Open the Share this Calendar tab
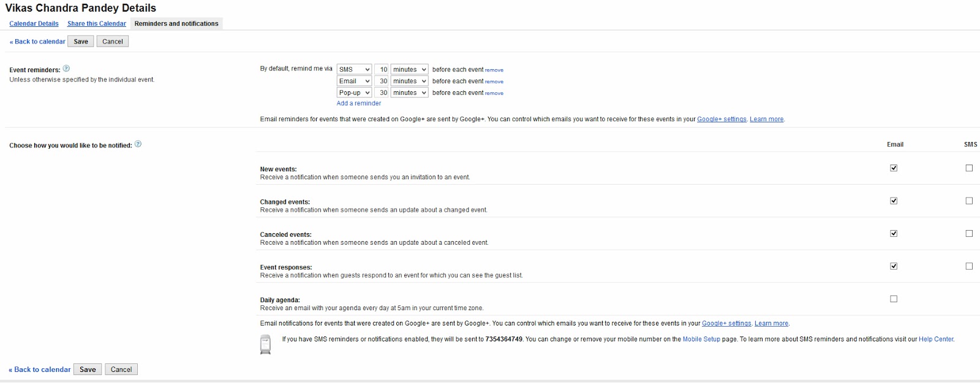 pos(97,24)
